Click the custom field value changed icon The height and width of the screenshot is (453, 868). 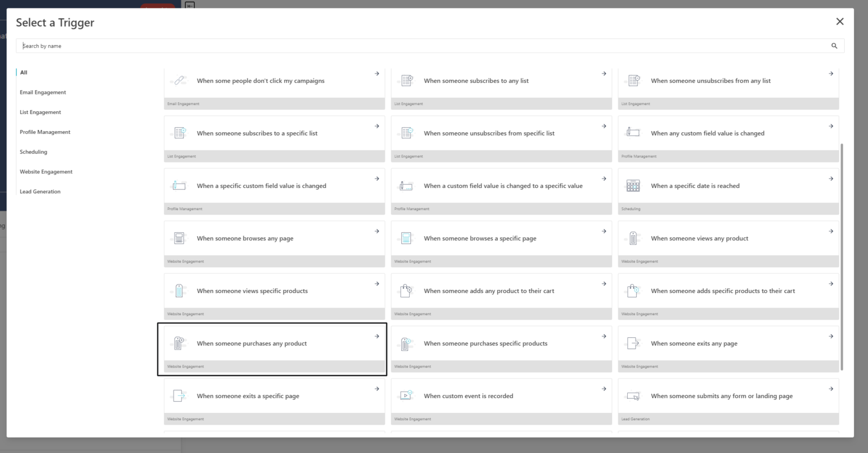point(633,132)
